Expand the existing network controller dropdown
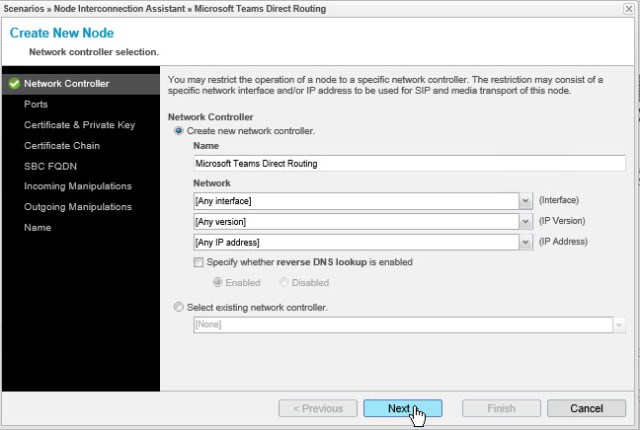The height and width of the screenshot is (430, 640). tap(619, 325)
